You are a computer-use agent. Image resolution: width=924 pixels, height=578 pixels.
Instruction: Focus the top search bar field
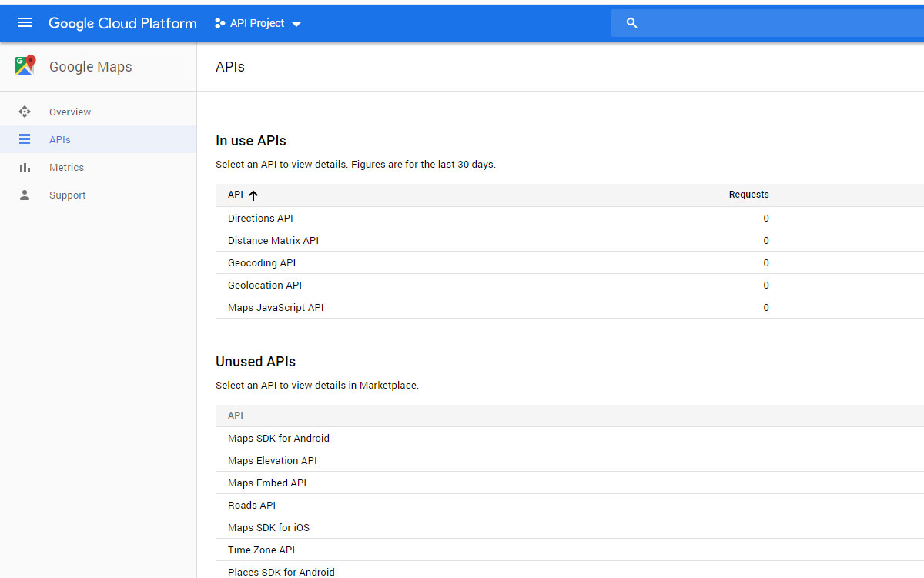coord(768,23)
